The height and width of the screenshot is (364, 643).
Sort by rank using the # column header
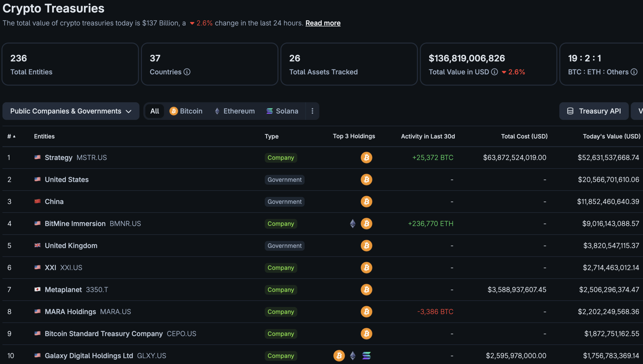click(x=11, y=136)
